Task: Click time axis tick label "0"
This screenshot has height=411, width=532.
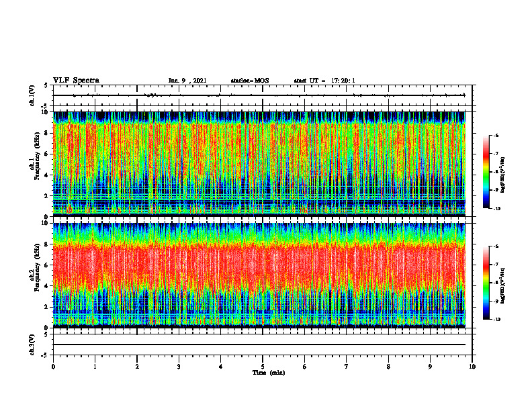Action: coord(53,367)
